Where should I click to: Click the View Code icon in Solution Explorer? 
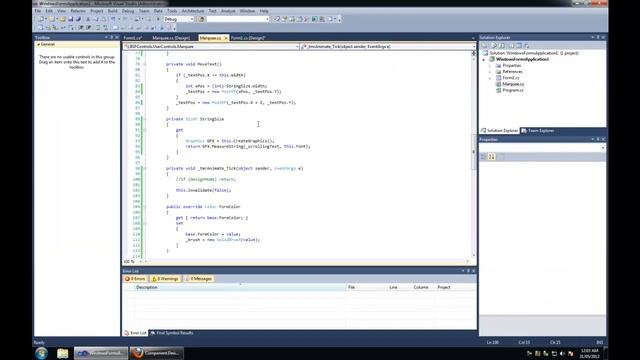(511, 45)
